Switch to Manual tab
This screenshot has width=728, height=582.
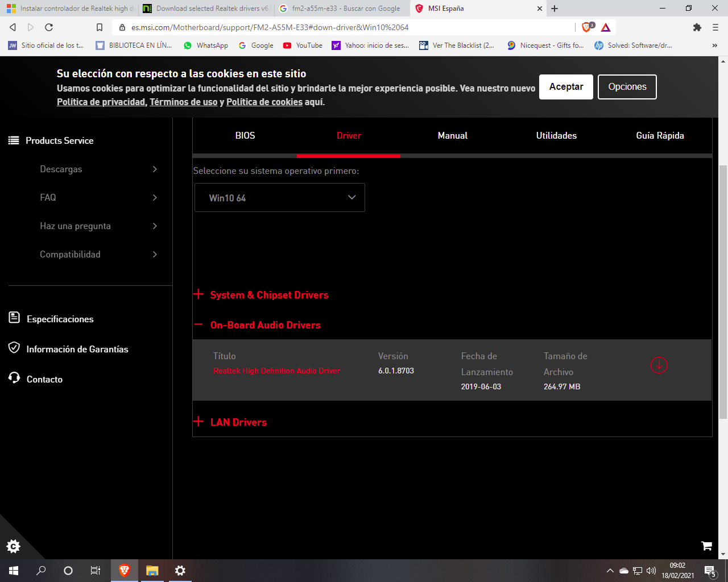click(x=453, y=136)
